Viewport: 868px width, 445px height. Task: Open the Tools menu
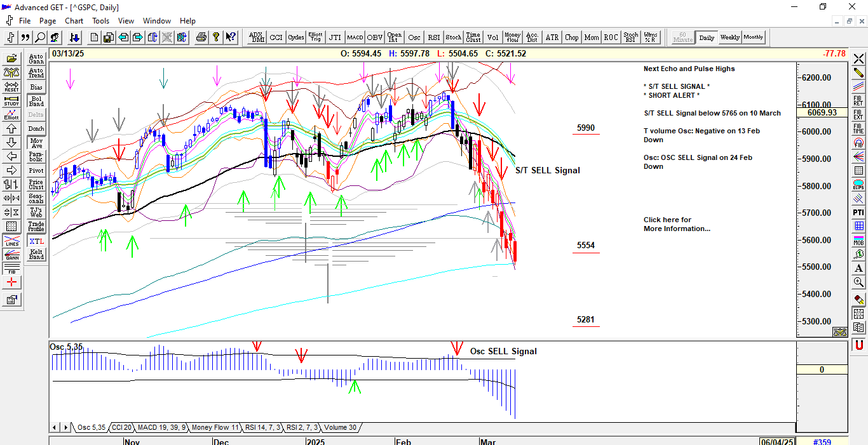[x=100, y=21]
